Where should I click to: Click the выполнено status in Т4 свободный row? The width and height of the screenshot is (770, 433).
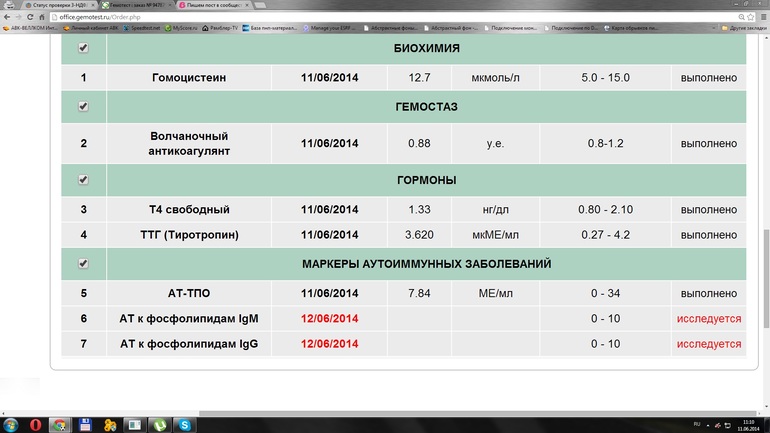(x=709, y=210)
